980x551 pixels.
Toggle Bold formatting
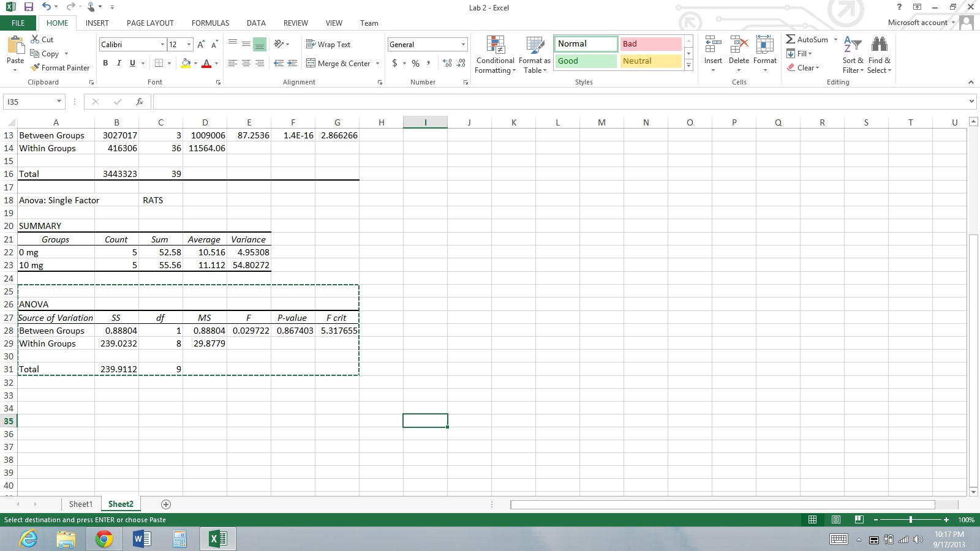coord(105,63)
